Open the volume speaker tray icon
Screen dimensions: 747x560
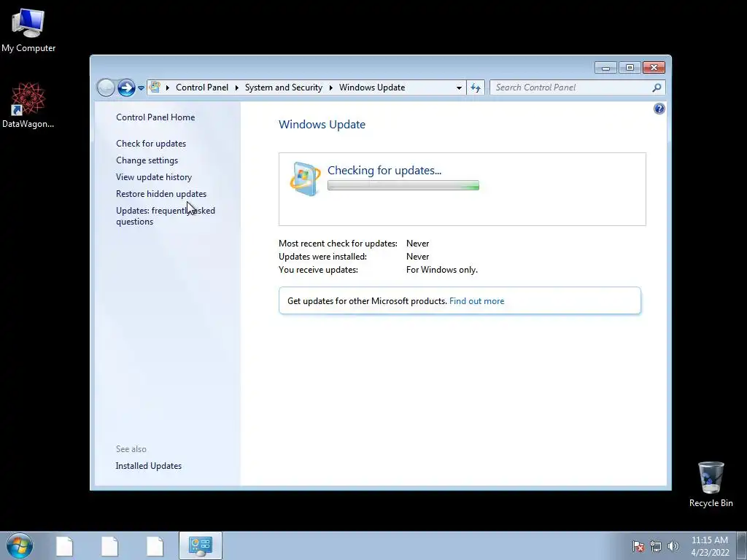tap(673, 546)
